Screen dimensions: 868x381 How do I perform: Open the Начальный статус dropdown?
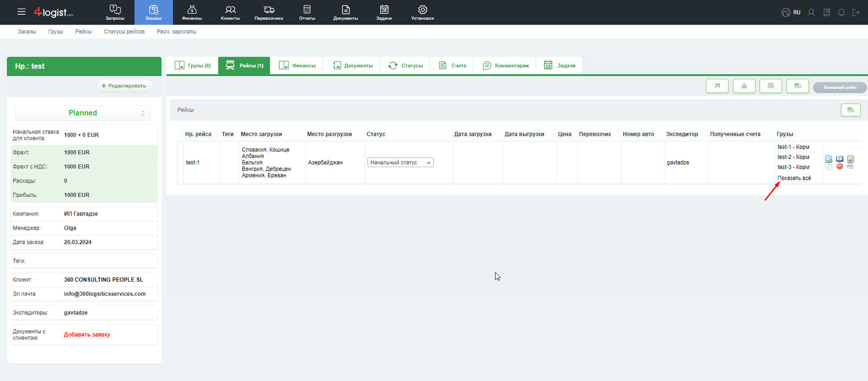400,162
